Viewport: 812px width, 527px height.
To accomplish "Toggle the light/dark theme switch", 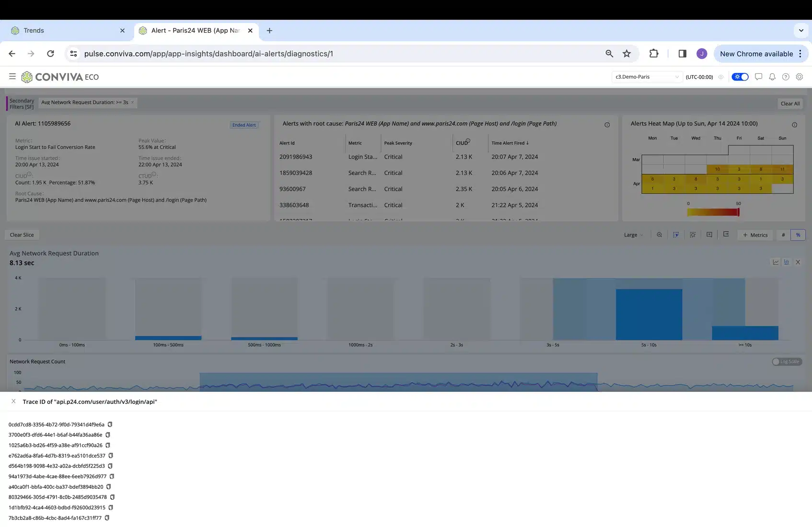I will coord(740,77).
